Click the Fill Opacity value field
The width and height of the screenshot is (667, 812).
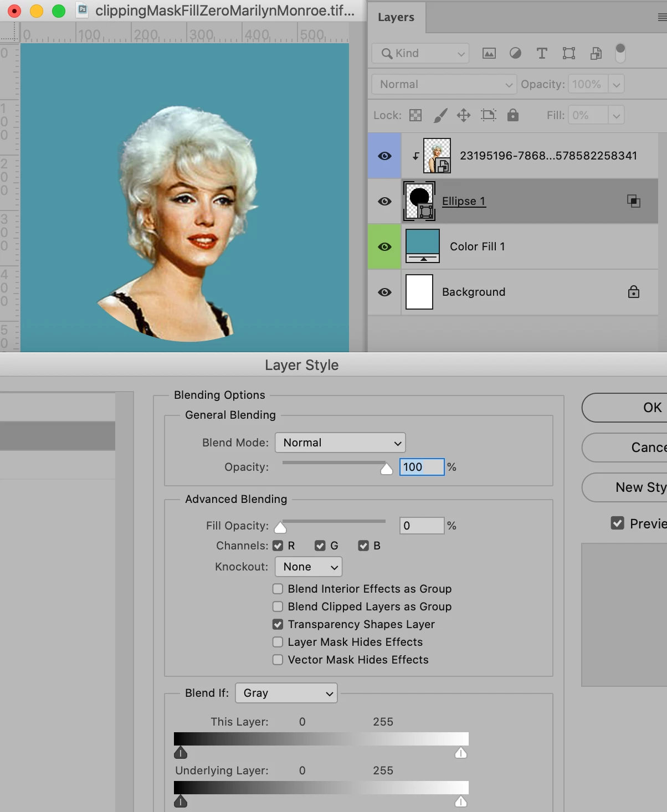(x=422, y=526)
